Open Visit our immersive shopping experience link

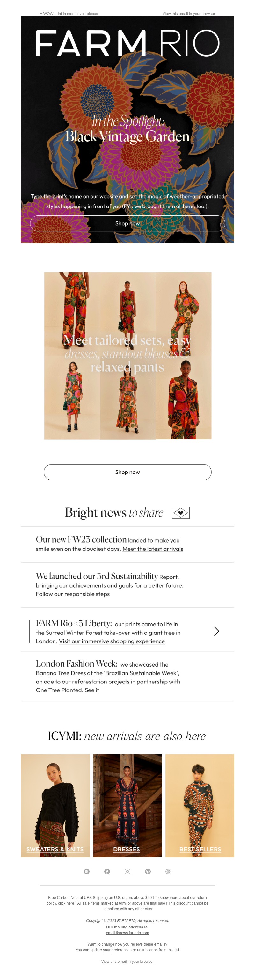(x=112, y=641)
